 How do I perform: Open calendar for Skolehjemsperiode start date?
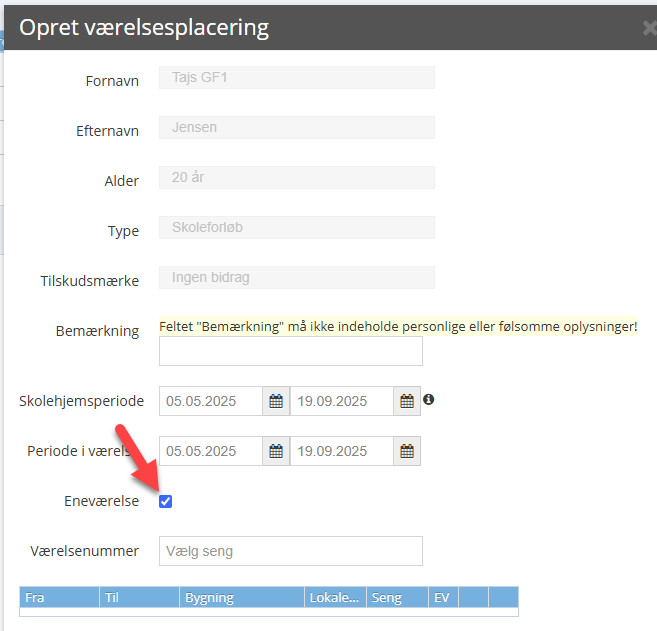click(277, 401)
